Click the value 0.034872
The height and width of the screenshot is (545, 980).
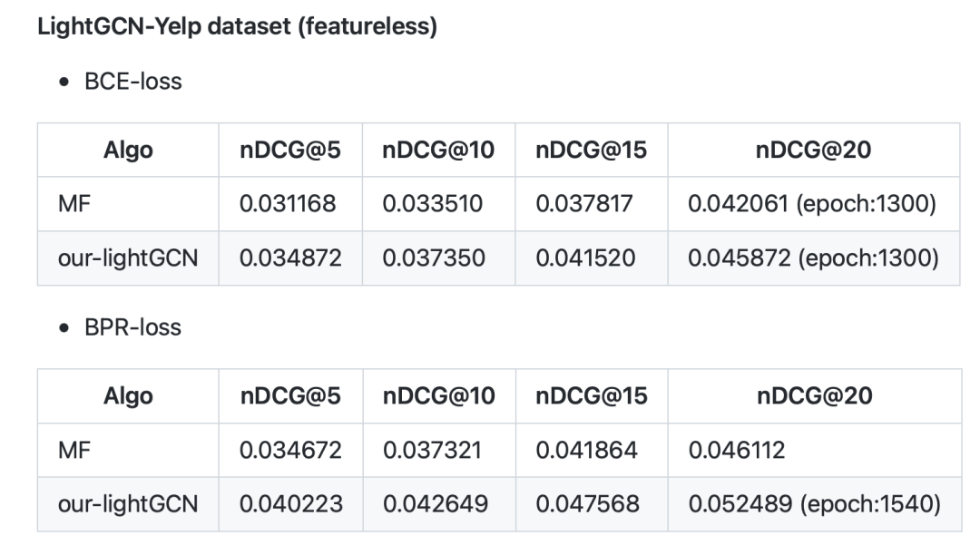(290, 258)
